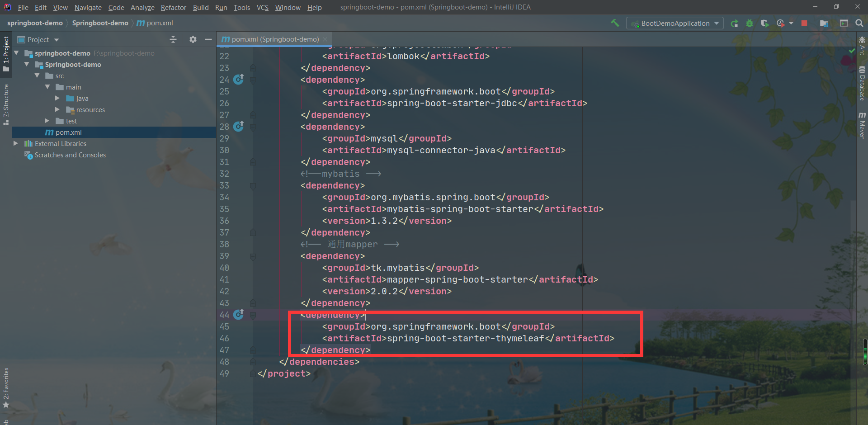Image resolution: width=868 pixels, height=425 pixels.
Task: Open the Help menu
Action: 315,7
